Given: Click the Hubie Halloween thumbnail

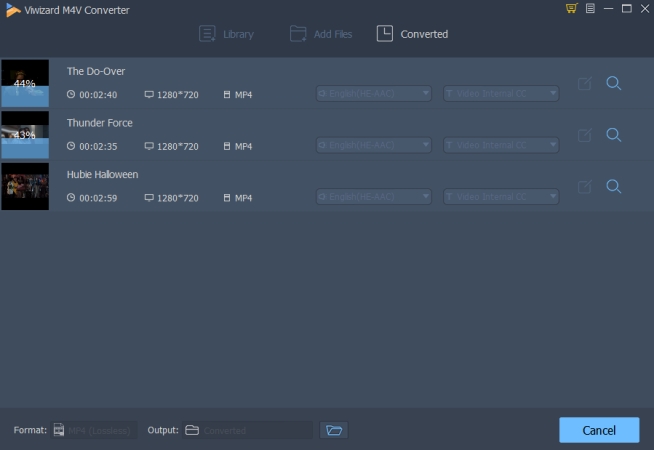Looking at the screenshot, I should coord(25,186).
